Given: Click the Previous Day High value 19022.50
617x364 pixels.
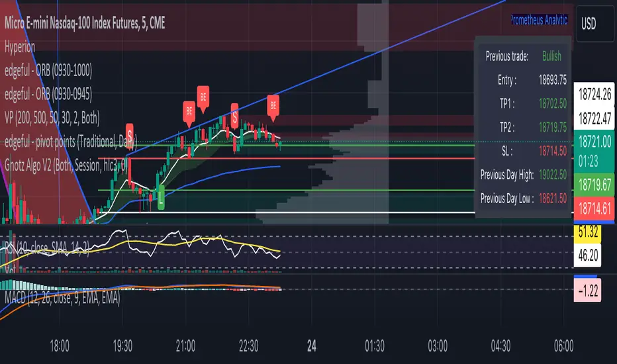Looking at the screenshot, I should pos(553,174).
